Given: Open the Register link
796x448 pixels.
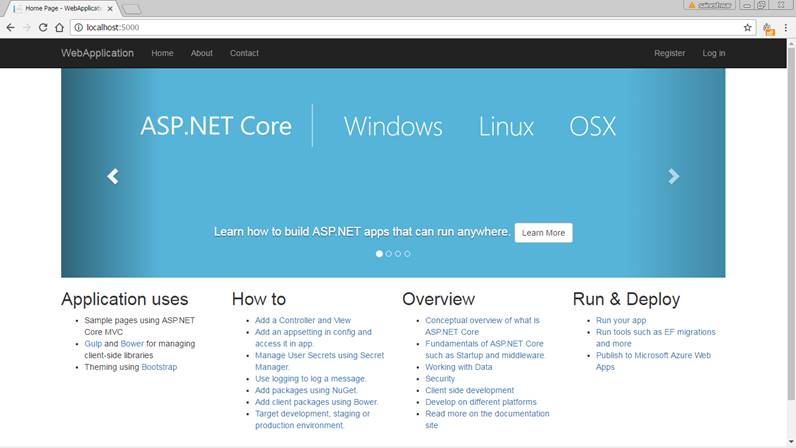Looking at the screenshot, I should click(x=670, y=53).
